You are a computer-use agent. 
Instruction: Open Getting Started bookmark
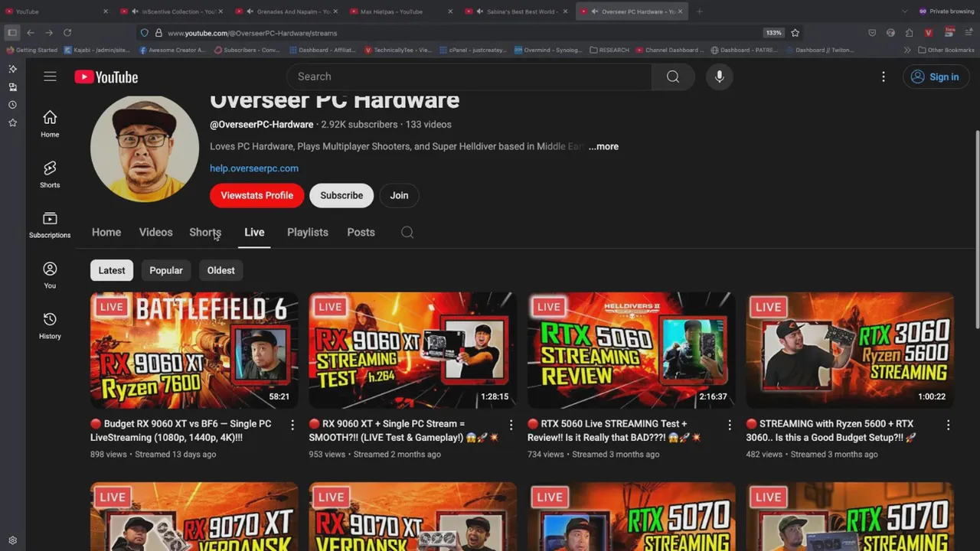[31, 50]
